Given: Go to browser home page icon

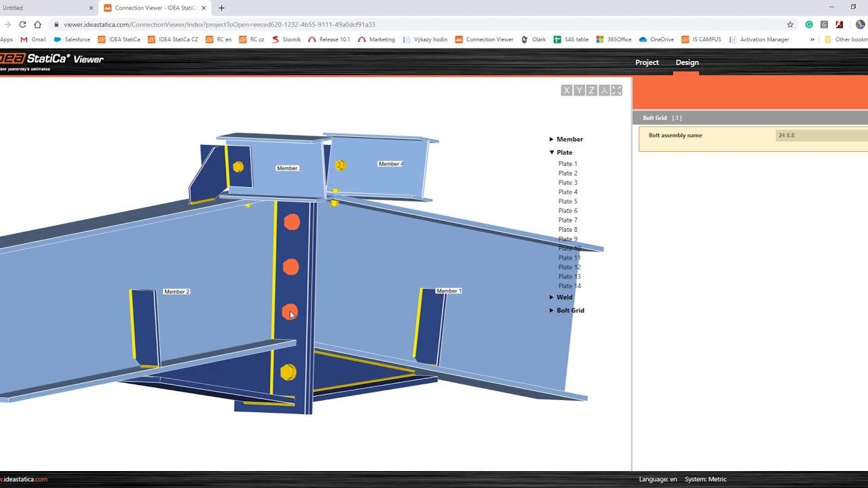Looking at the screenshot, I should pos(38,24).
